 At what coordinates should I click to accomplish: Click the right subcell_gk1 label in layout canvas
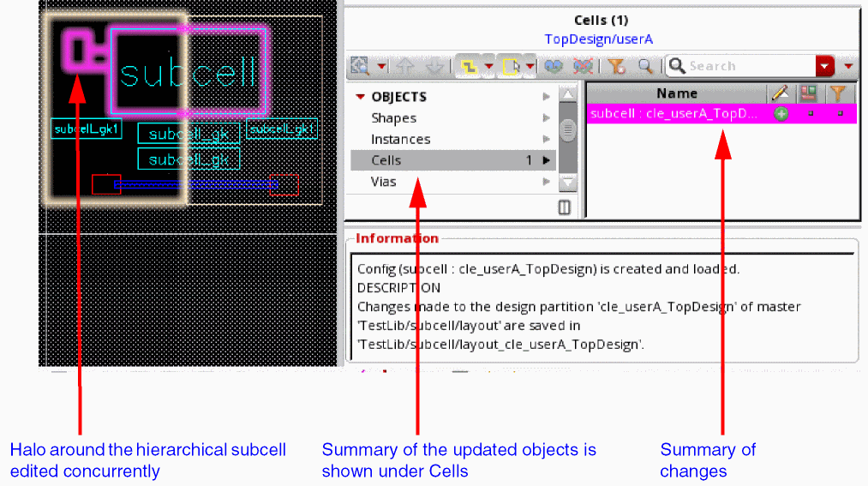tap(282, 129)
